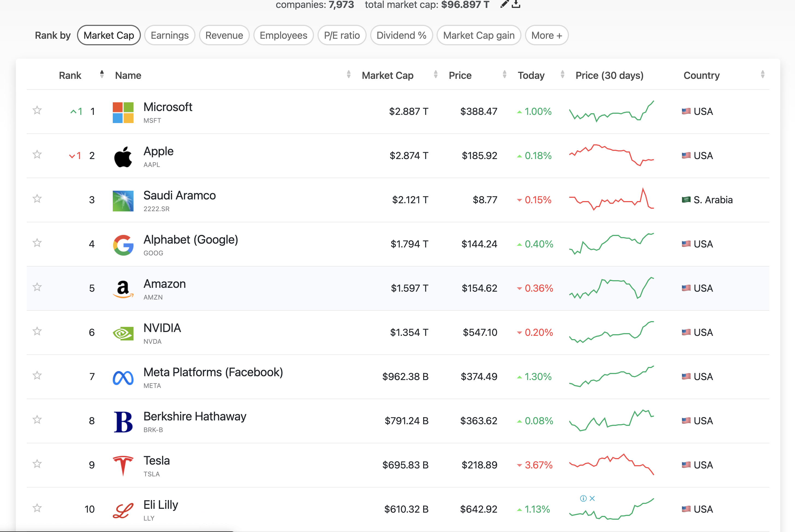795x532 pixels.
Task: Switch ranking to Earnings
Action: tap(169, 35)
